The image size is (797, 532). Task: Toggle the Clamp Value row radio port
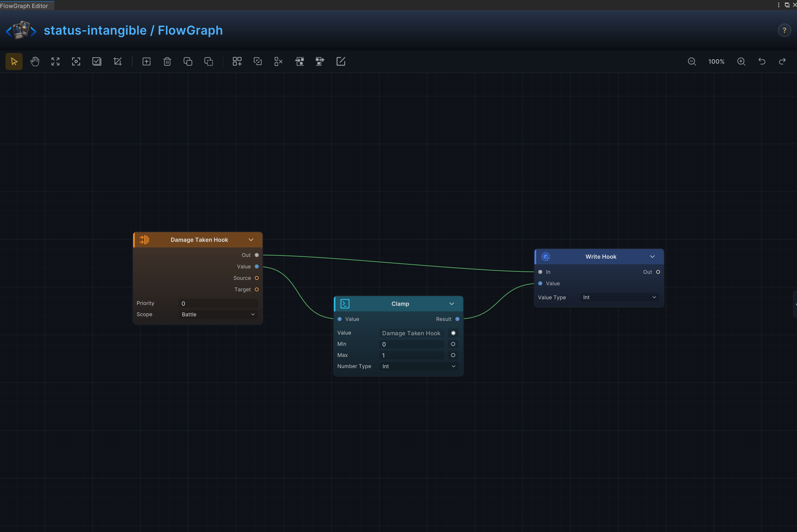(x=453, y=333)
